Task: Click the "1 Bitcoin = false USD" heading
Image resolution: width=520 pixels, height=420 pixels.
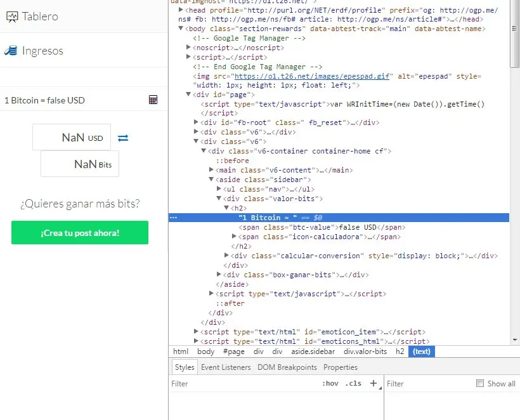Action: (x=45, y=100)
